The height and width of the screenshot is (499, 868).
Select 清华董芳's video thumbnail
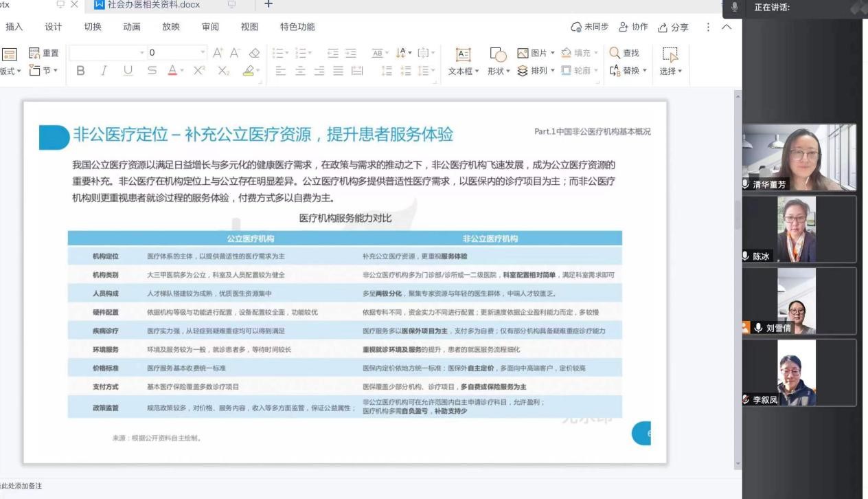[799, 157]
